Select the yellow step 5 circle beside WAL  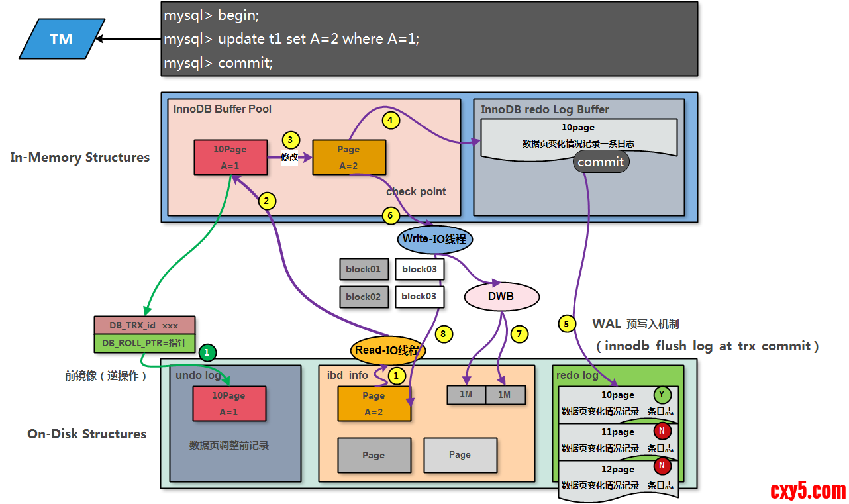tap(566, 324)
